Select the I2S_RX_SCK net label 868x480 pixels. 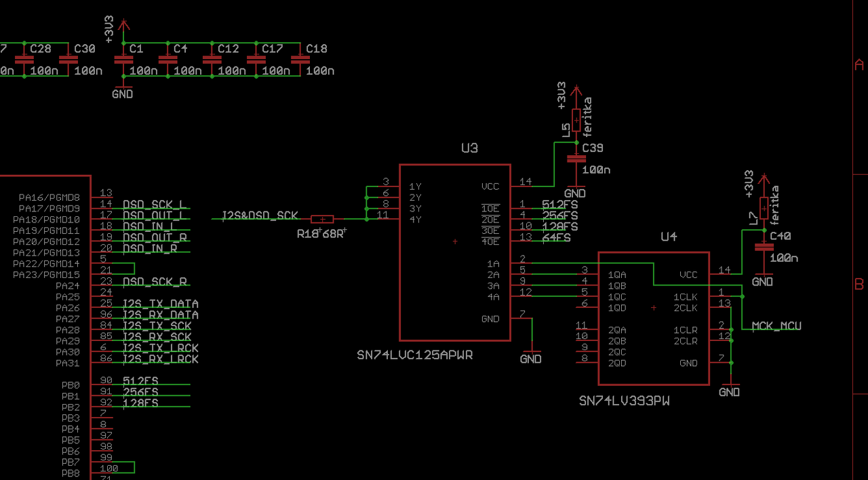click(157, 337)
